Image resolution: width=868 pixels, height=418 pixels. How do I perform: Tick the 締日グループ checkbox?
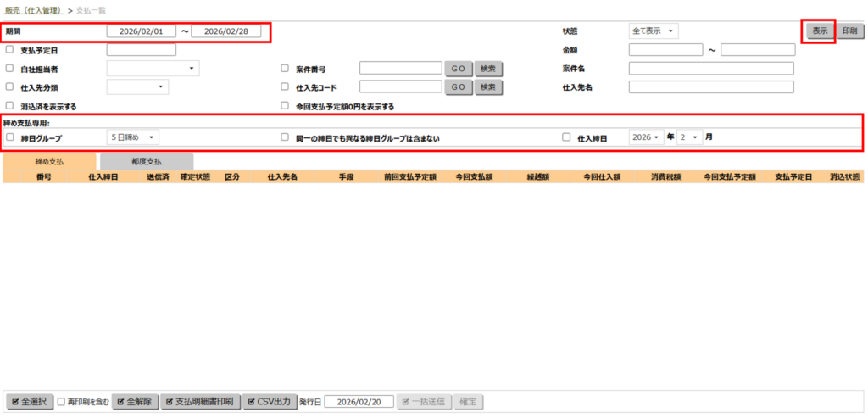point(10,137)
